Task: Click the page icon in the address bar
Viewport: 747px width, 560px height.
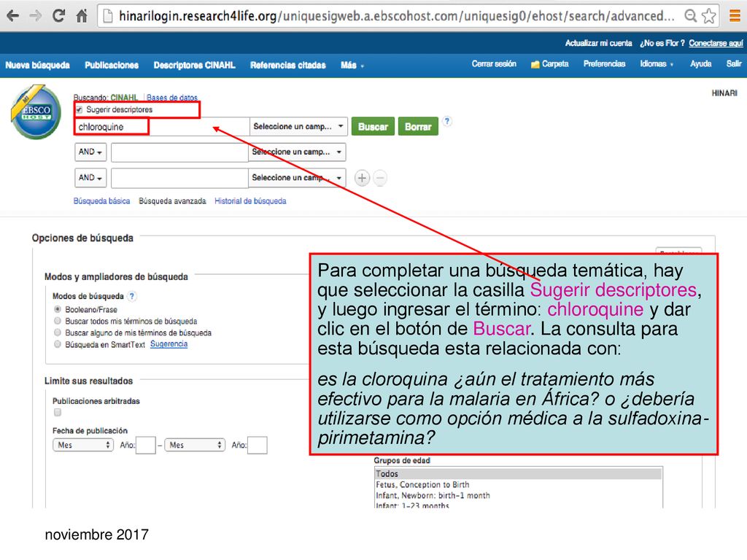Action: [x=108, y=16]
